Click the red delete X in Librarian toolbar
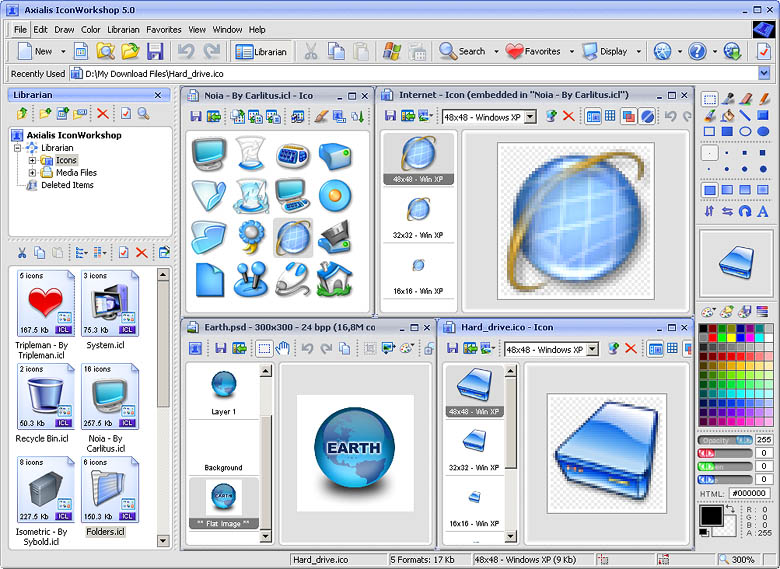Image resolution: width=780 pixels, height=569 pixels. [103, 114]
